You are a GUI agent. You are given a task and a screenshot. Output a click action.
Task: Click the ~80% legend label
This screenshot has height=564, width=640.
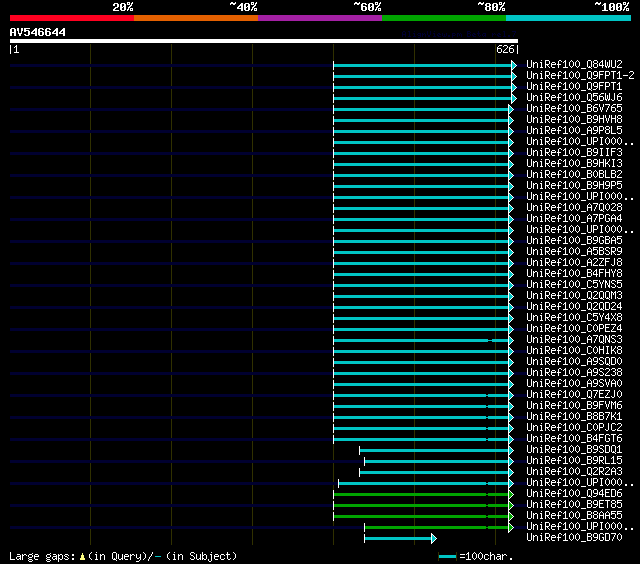pyautogui.click(x=491, y=7)
